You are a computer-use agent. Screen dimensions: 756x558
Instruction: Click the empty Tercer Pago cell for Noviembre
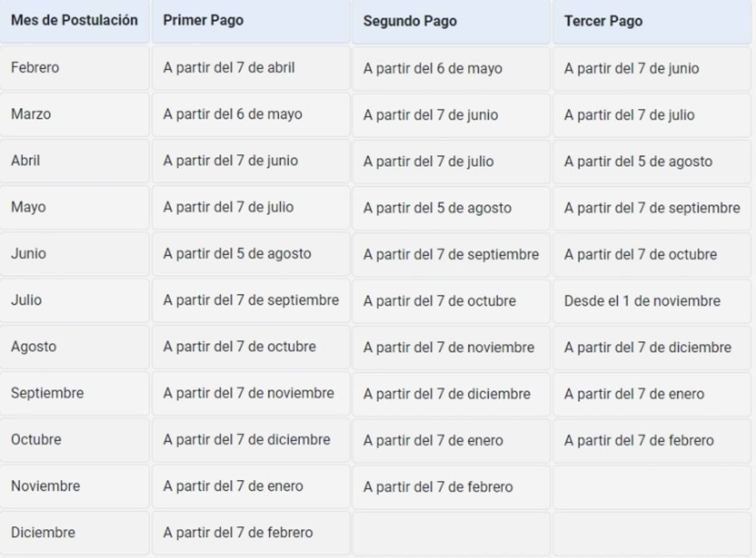coord(653,487)
